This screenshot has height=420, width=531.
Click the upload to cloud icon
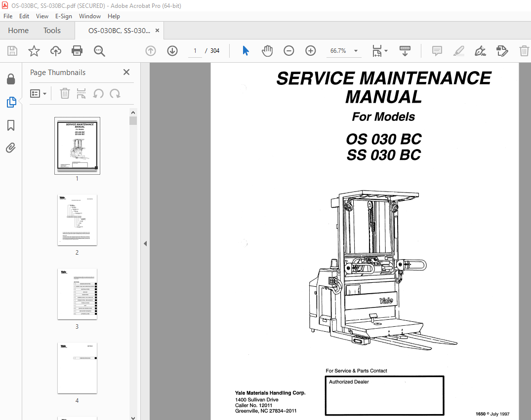(56, 51)
